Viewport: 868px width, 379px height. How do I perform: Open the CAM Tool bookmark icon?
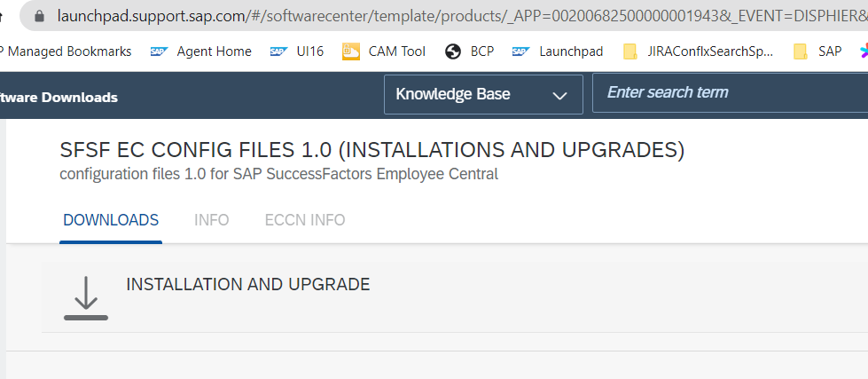(351, 51)
